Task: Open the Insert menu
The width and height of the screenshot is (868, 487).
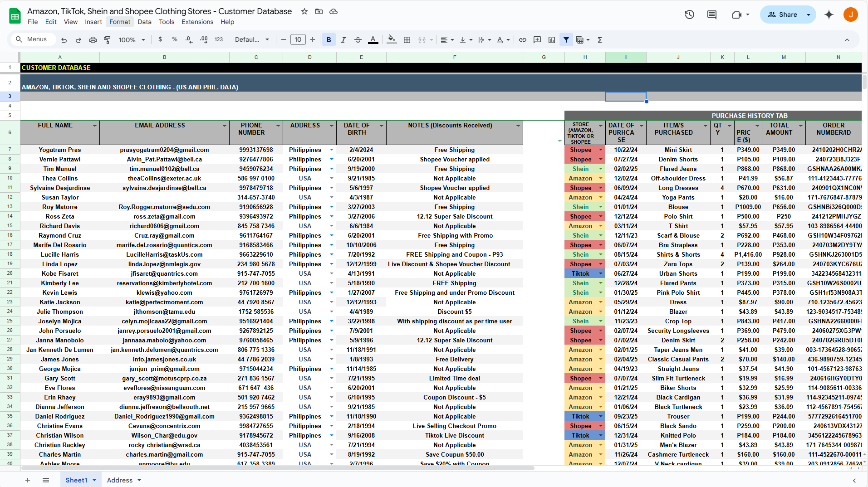Action: click(93, 22)
